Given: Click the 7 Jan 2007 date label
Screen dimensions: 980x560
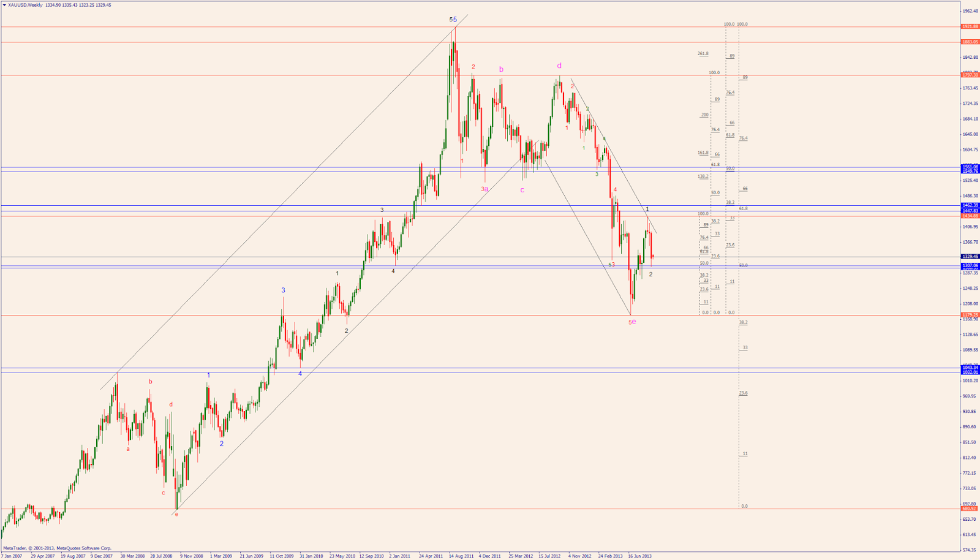Looking at the screenshot, I should tap(12, 556).
